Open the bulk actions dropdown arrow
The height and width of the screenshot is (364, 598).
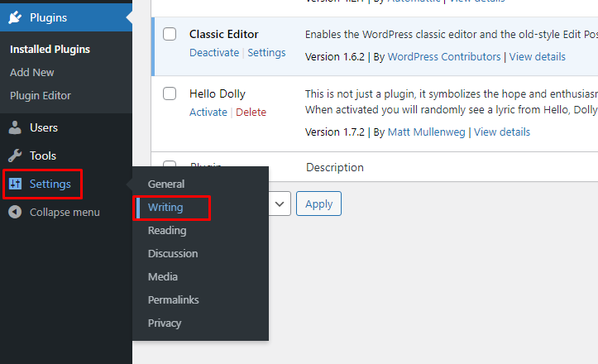pyautogui.click(x=280, y=204)
